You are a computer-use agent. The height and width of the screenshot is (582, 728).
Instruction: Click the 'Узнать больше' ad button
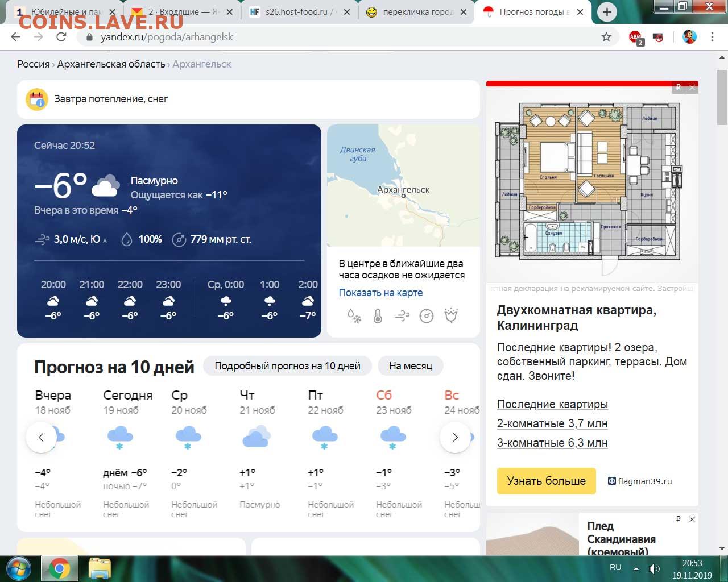[546, 481]
